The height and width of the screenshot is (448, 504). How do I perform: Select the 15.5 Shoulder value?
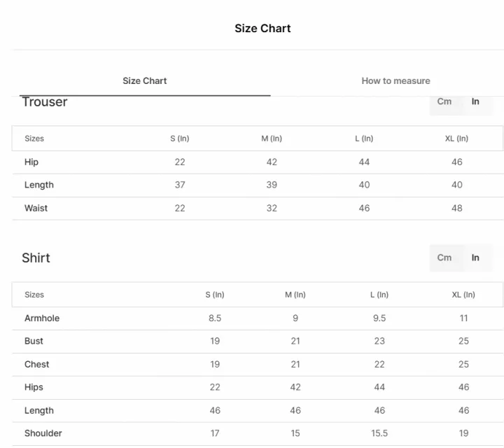(x=379, y=433)
